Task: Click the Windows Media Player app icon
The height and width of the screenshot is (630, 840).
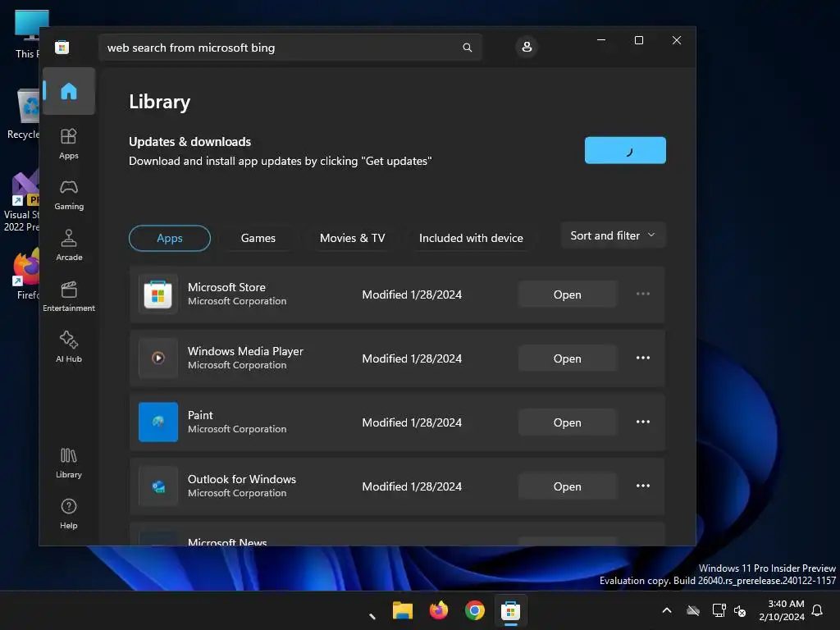Action: tap(158, 358)
